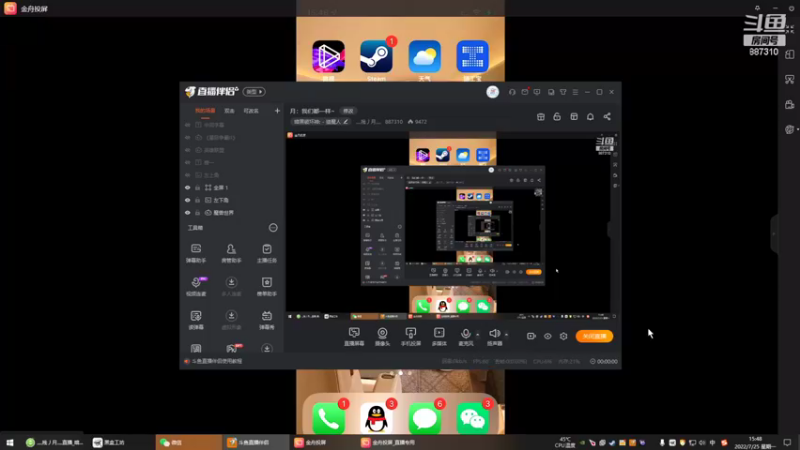Toggle the preview eye icon near 关闭直播

pos(547,336)
